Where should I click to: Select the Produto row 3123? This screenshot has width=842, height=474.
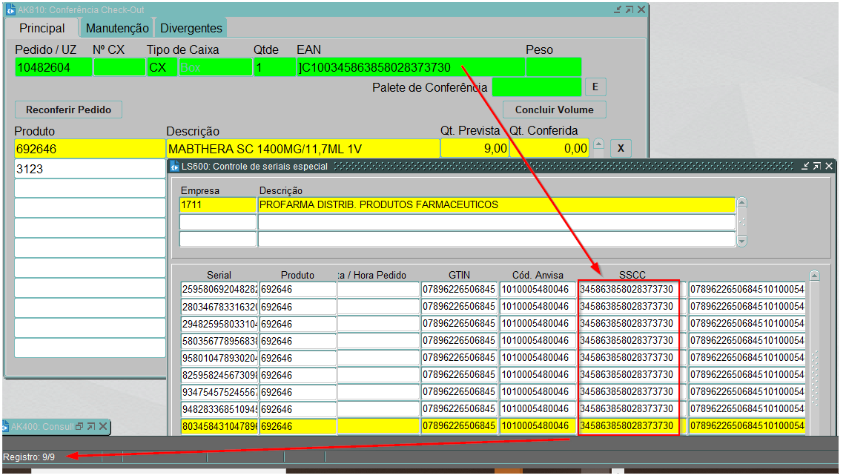(x=88, y=169)
